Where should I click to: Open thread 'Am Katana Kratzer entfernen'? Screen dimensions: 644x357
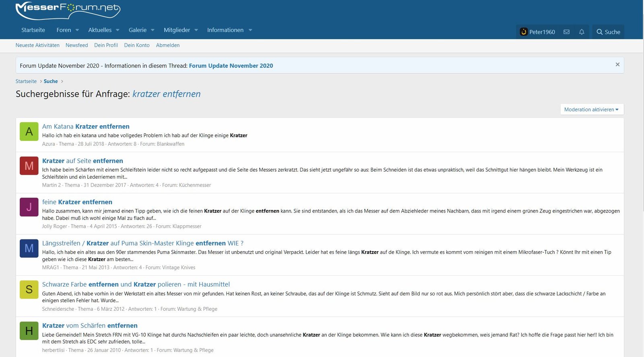86,126
